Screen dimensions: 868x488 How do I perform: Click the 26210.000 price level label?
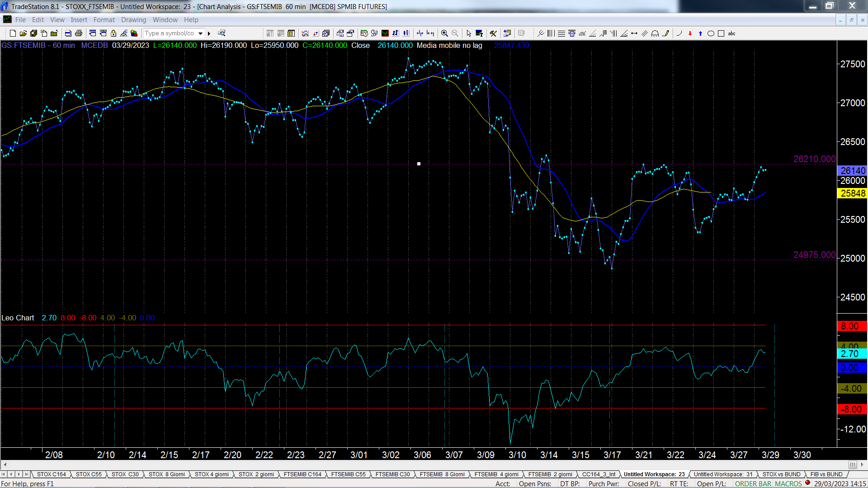[x=814, y=159]
